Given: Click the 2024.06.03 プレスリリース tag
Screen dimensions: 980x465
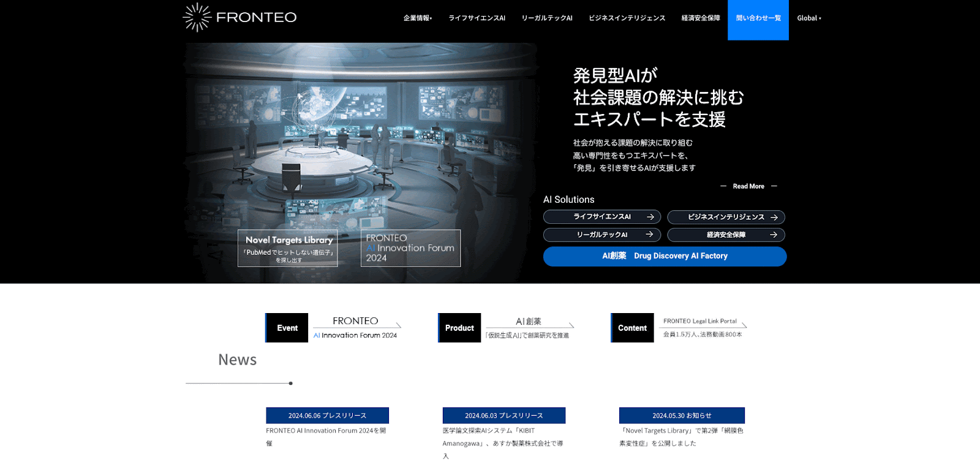Looking at the screenshot, I should click(504, 415).
